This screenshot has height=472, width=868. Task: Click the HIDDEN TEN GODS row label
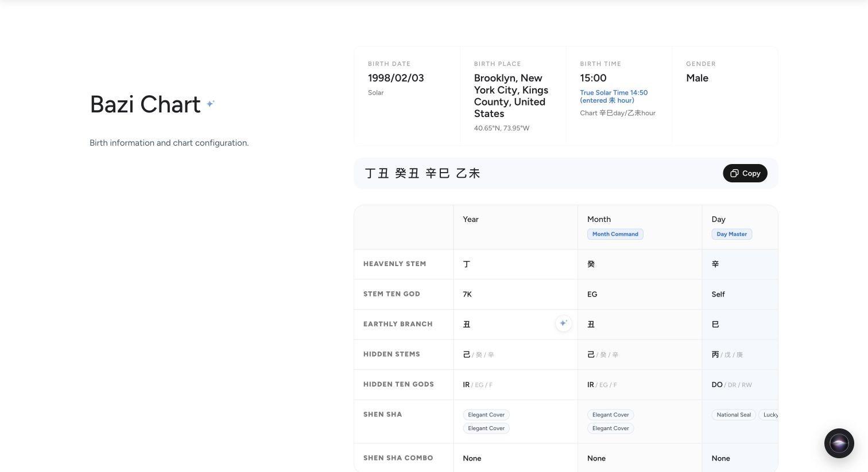pyautogui.click(x=398, y=384)
